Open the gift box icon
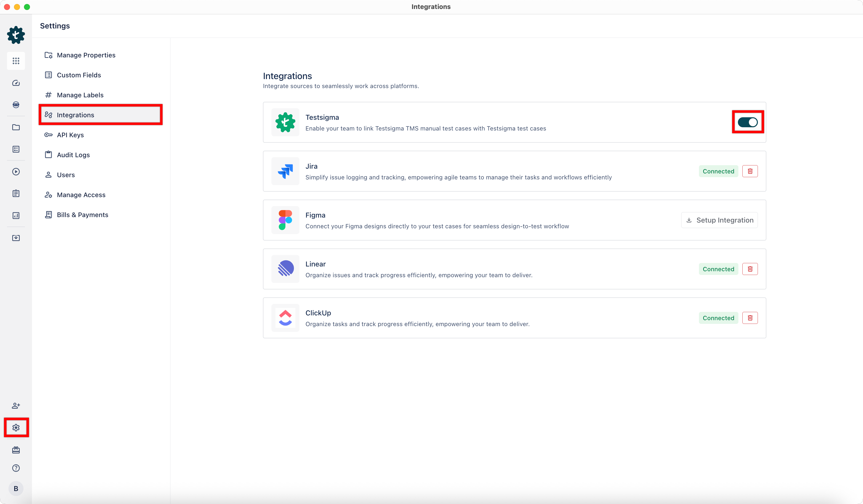 pyautogui.click(x=16, y=450)
